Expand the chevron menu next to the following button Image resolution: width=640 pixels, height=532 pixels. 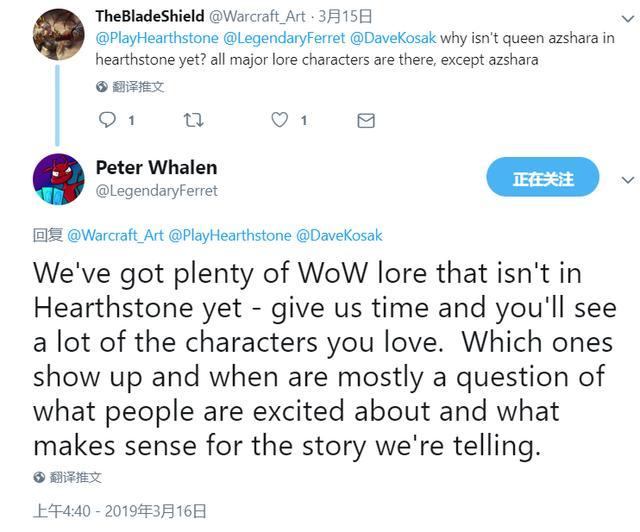627,180
